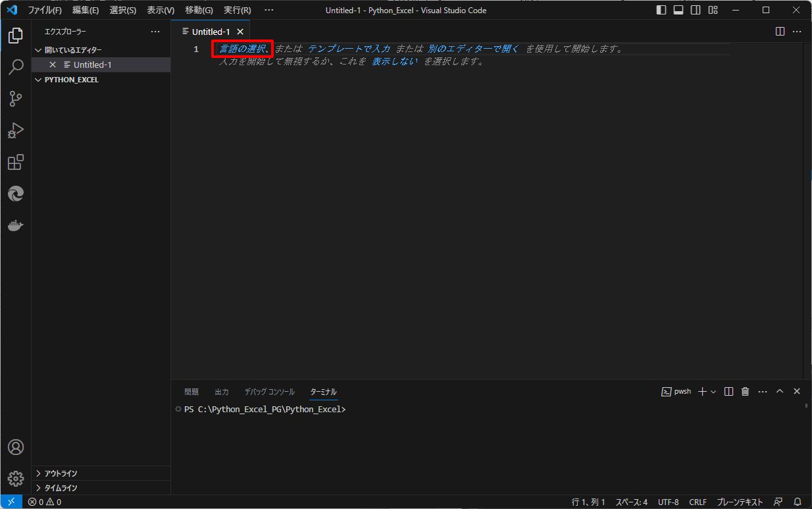Open editor more actions ellipsis
This screenshot has width=812, height=509.
797,32
